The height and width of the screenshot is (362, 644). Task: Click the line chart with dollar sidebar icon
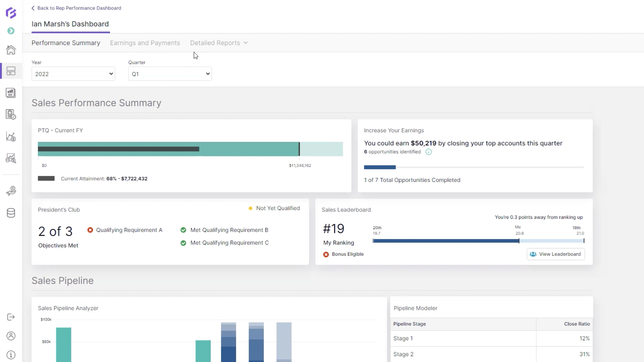point(11,137)
